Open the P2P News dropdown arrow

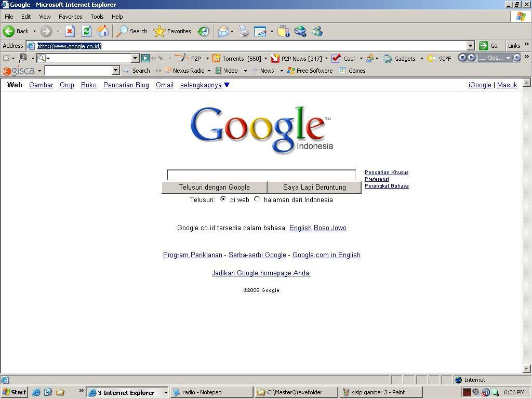click(x=326, y=58)
